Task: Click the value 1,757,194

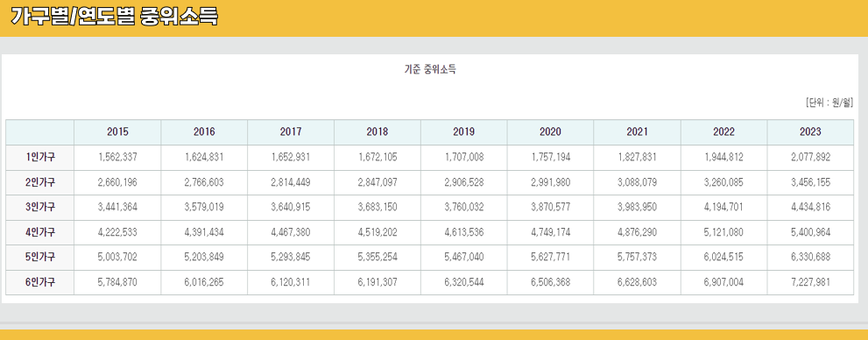Action: (x=550, y=157)
